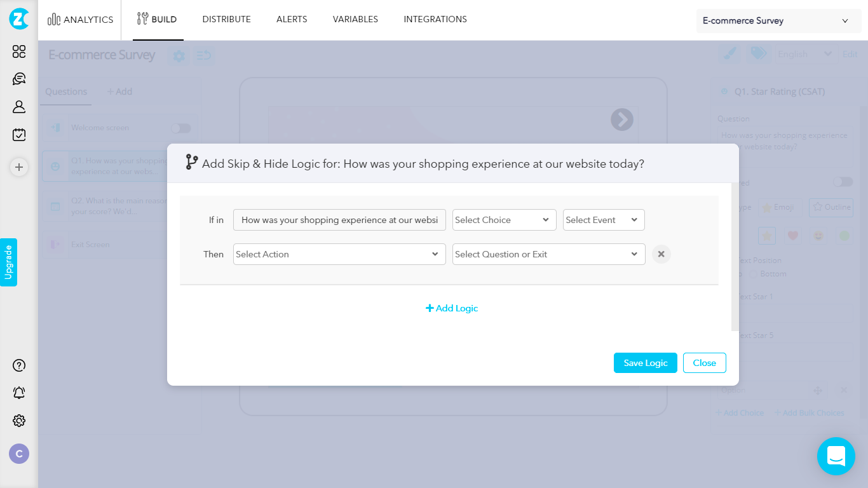
Task: Click the Add Logic link
Action: pyautogui.click(x=452, y=308)
